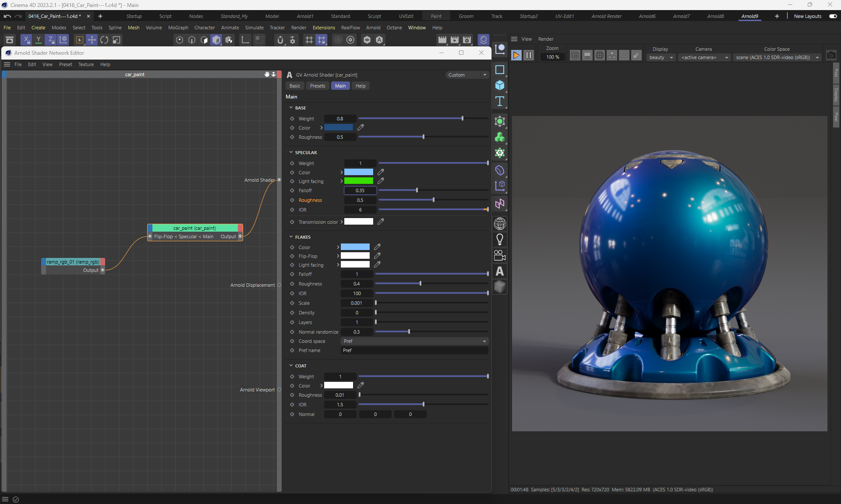Open the MoGraph menu

[x=178, y=28]
